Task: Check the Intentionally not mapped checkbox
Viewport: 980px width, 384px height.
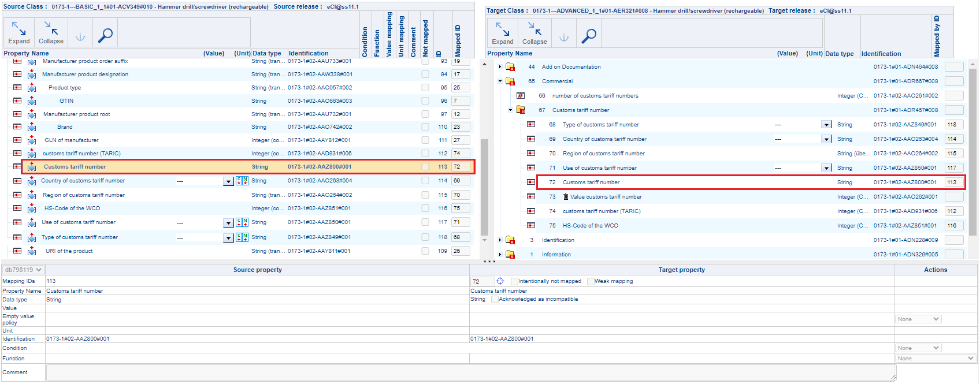Action: tap(514, 281)
